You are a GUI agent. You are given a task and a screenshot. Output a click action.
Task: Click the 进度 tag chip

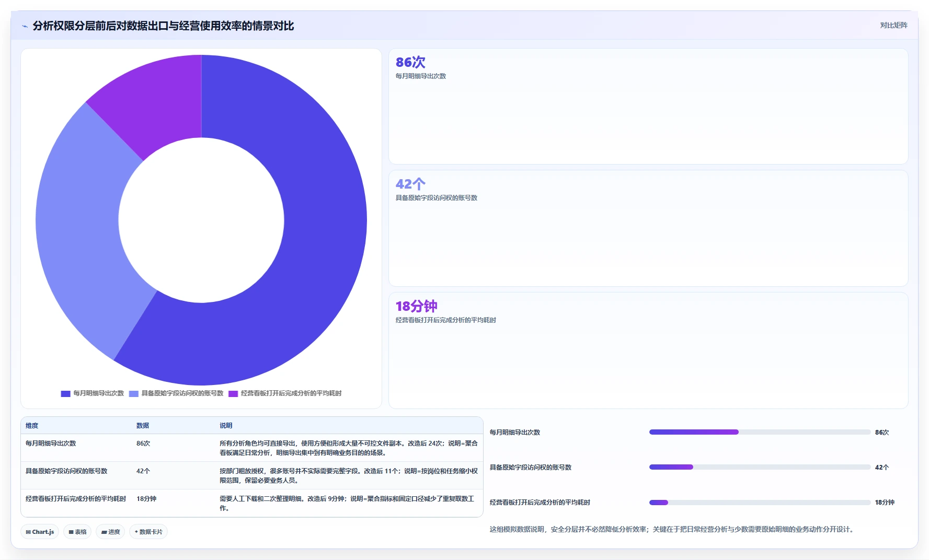pyautogui.click(x=110, y=532)
